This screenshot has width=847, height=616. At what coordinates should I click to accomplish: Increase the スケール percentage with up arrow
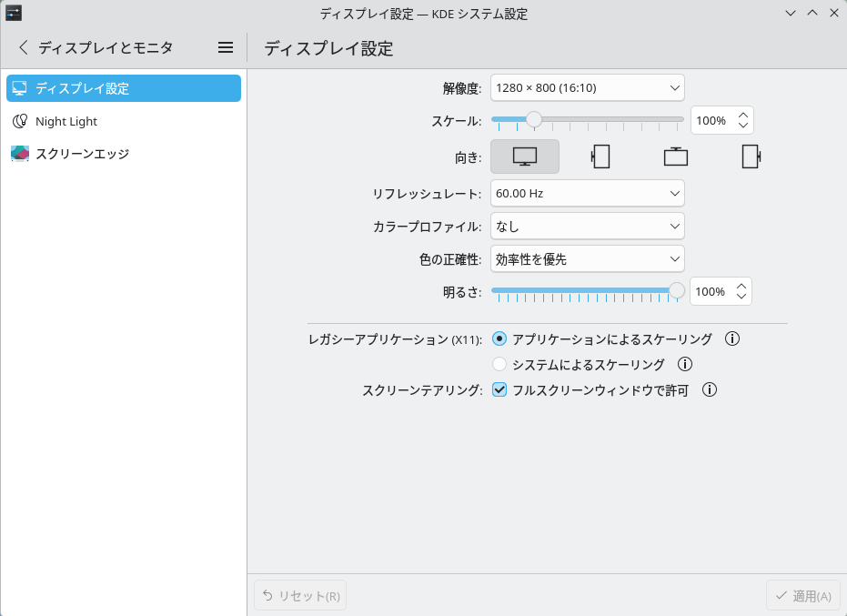743,115
